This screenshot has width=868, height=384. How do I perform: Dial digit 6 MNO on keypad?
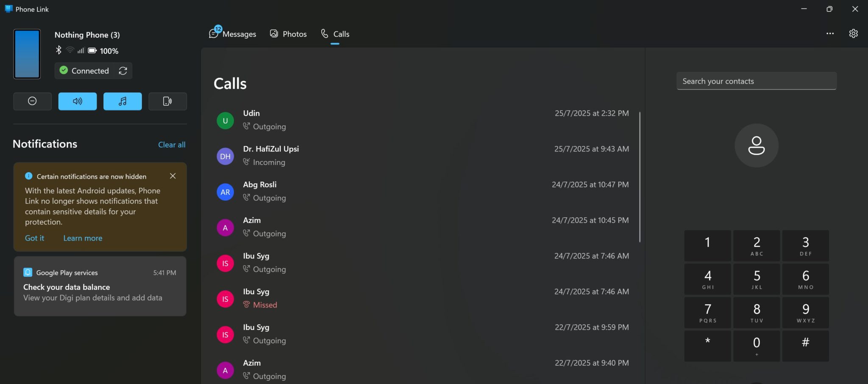(806, 279)
